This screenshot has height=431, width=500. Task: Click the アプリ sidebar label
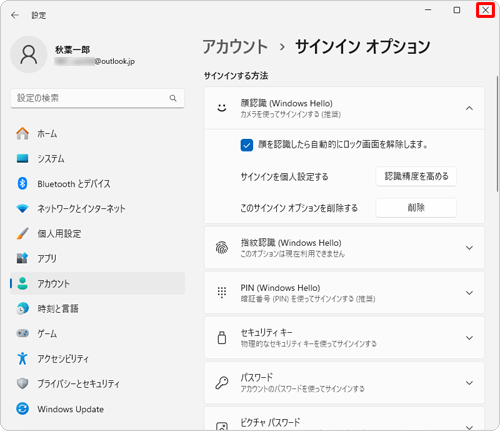(47, 259)
